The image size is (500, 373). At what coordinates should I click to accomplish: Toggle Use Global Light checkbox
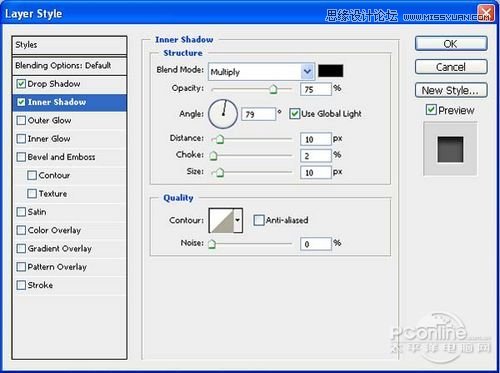coord(294,114)
